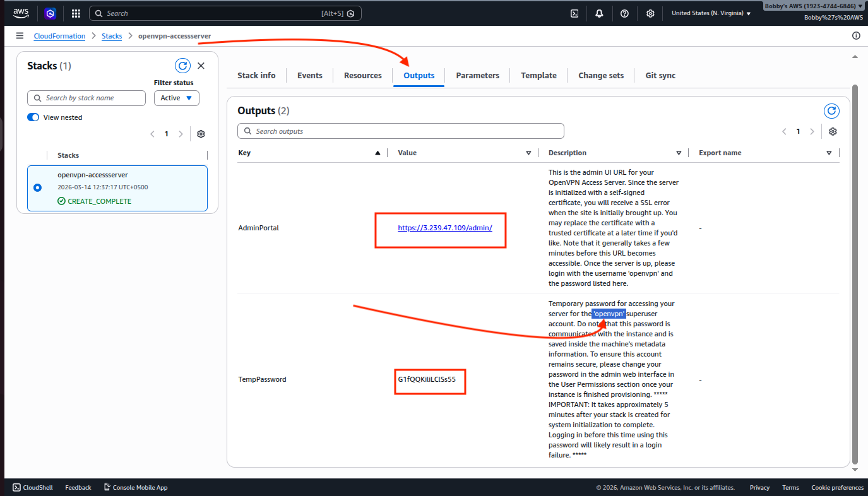868x496 pixels.
Task: Select the openvpn-accessserver stack radio button
Action: click(x=37, y=187)
